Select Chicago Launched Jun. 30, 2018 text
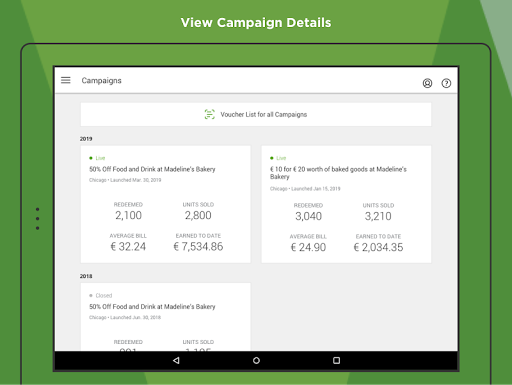This screenshot has height=385, width=512. [125, 317]
